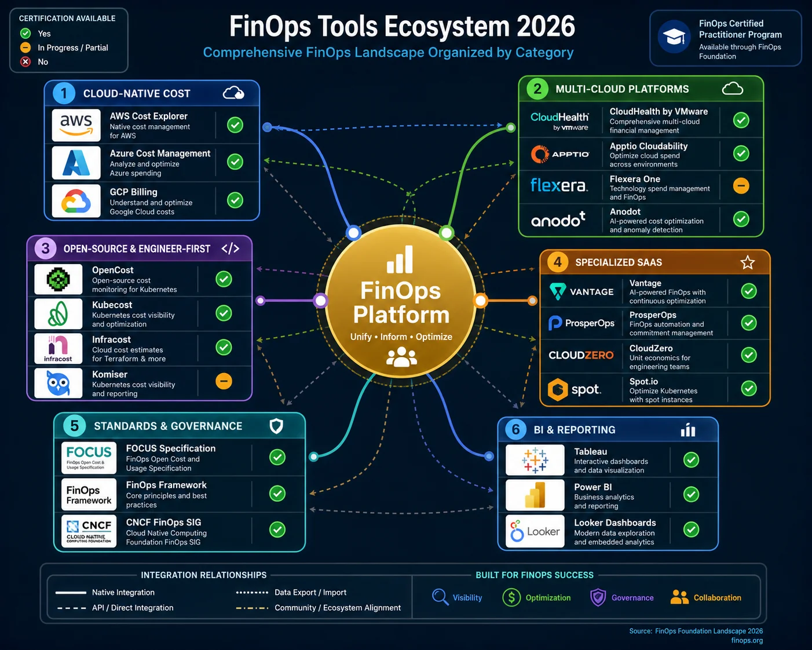812x650 pixels.
Task: Click the Looker logo
Action: pyautogui.click(x=535, y=531)
